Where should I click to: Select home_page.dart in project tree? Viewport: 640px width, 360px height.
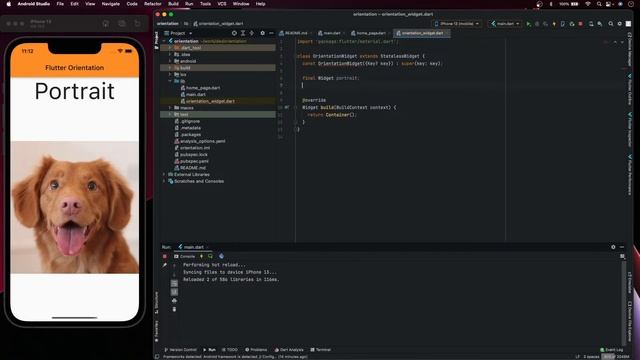[x=203, y=88]
